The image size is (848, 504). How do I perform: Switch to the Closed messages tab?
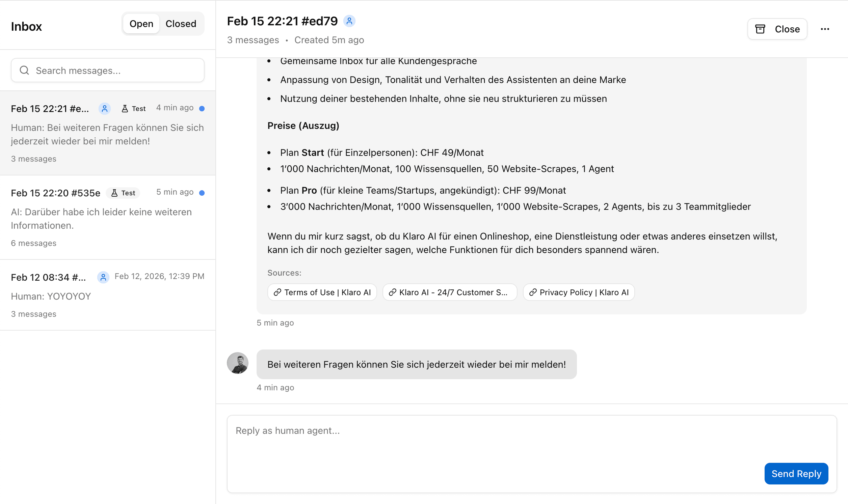click(181, 23)
